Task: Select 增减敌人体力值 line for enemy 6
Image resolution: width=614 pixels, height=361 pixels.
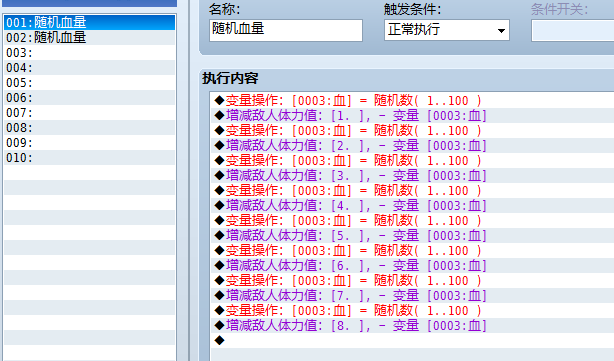Action: (x=413, y=265)
